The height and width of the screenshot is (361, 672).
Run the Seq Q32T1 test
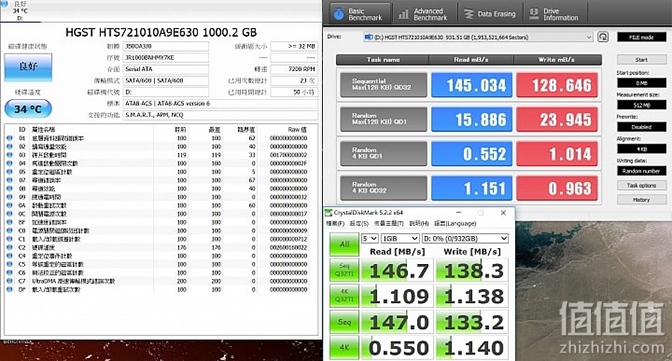click(344, 270)
